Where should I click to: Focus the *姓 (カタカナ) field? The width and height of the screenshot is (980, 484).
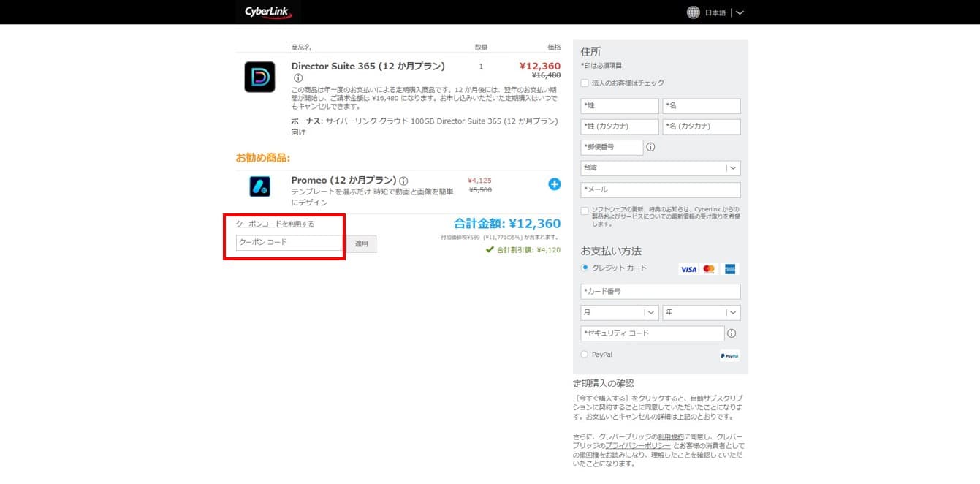pyautogui.click(x=620, y=126)
